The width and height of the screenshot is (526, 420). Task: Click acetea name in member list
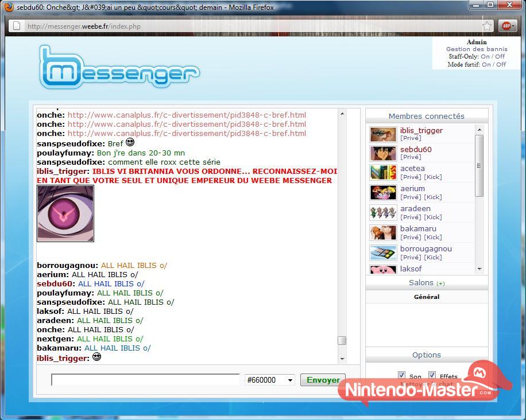(x=413, y=168)
